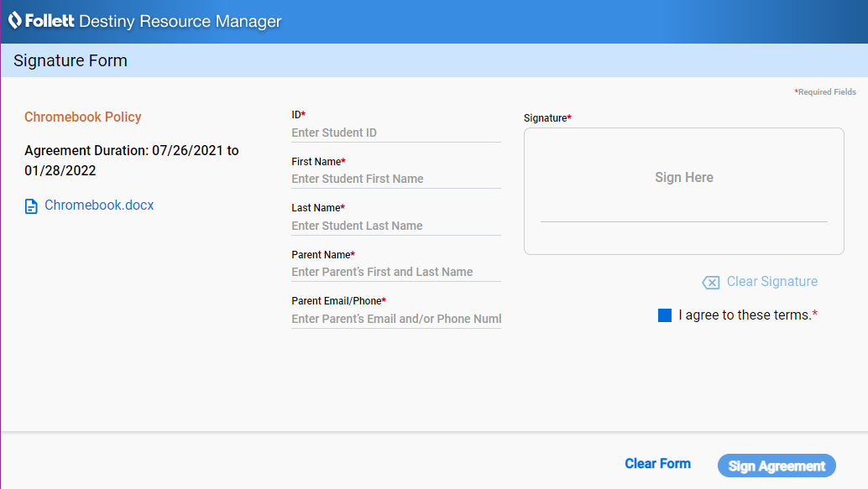The image size is (868, 489).
Task: Click the signature line inside the pad
Action: click(x=683, y=221)
